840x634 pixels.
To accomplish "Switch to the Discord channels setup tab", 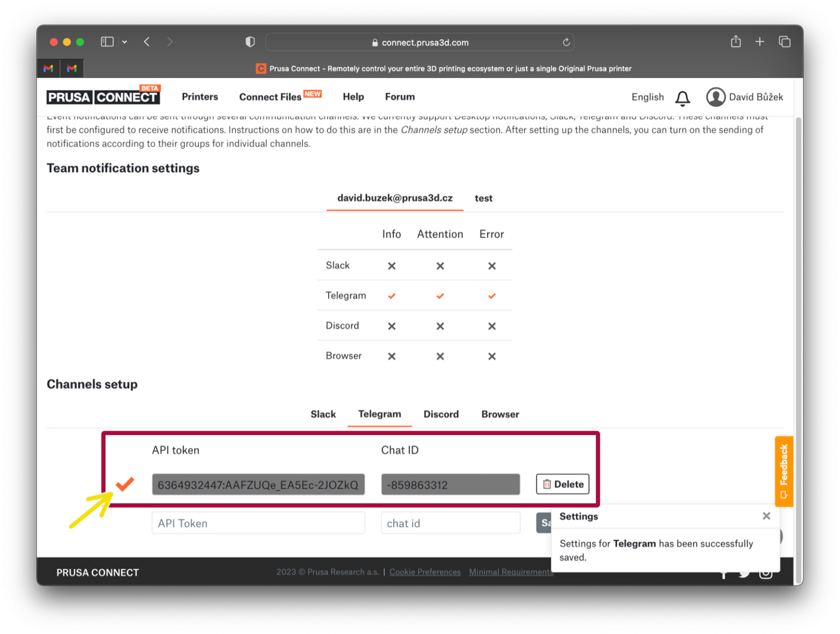I will pyautogui.click(x=441, y=414).
